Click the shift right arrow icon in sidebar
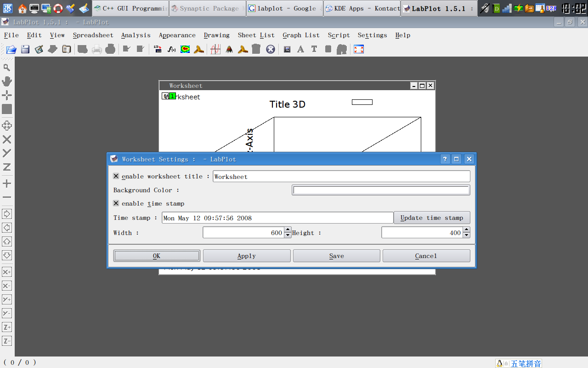588x368 pixels. coord(7,214)
